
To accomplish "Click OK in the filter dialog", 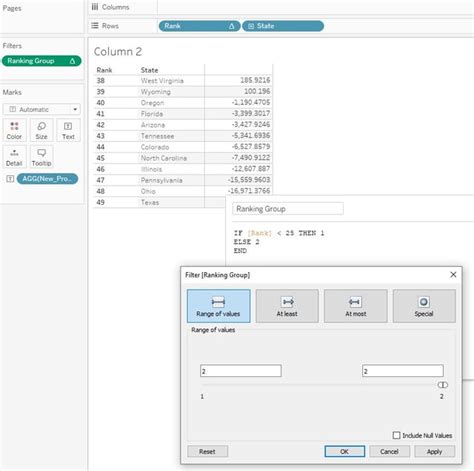I will [x=345, y=451].
